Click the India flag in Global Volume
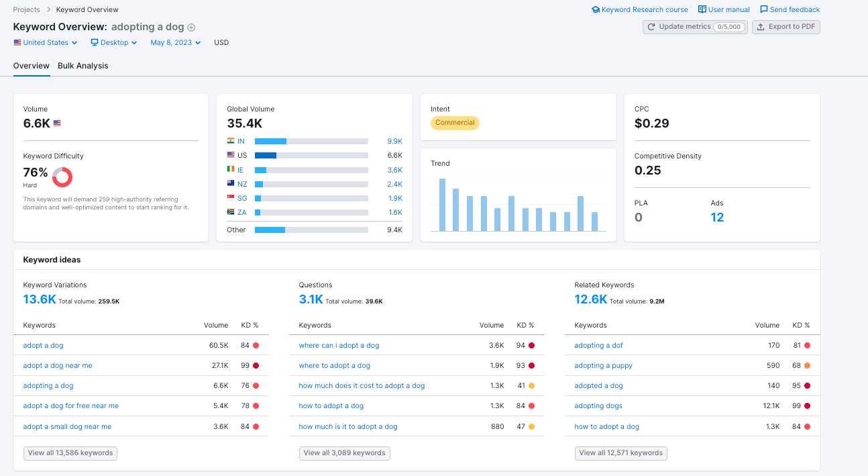 pos(231,141)
